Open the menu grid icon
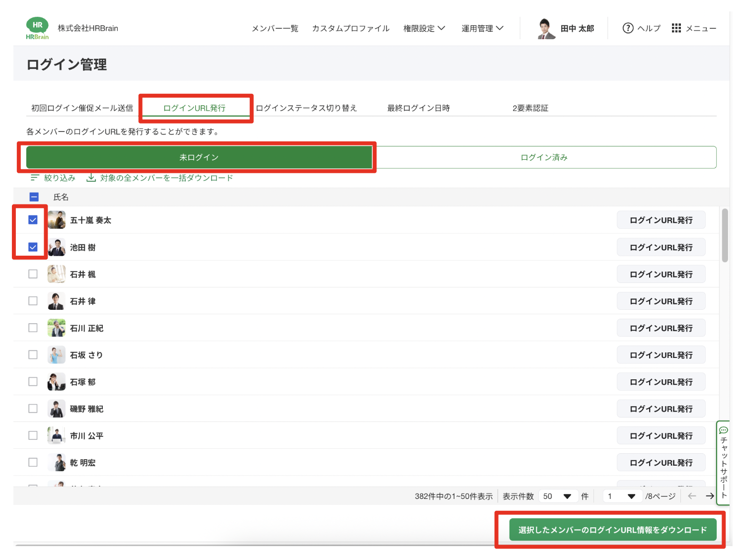This screenshot has height=560, width=741. coord(676,28)
